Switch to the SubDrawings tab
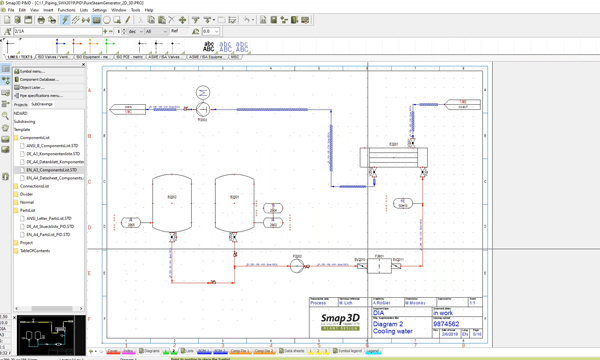 (42, 104)
